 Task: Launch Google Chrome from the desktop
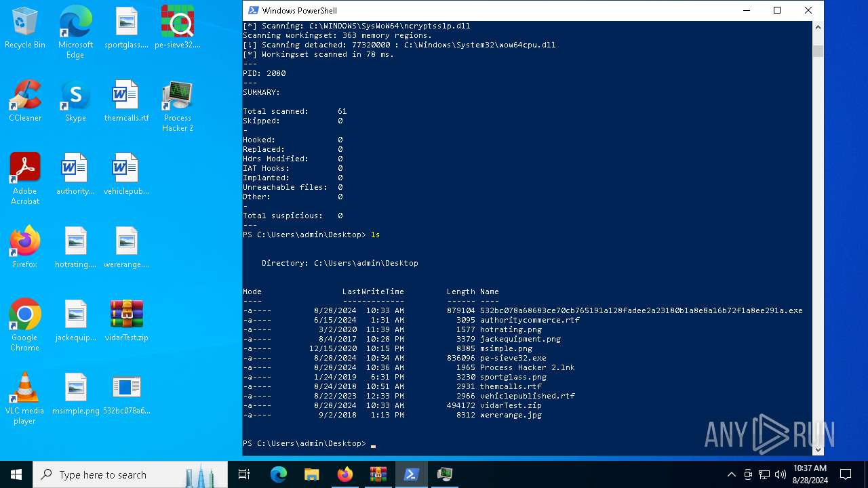tap(25, 325)
